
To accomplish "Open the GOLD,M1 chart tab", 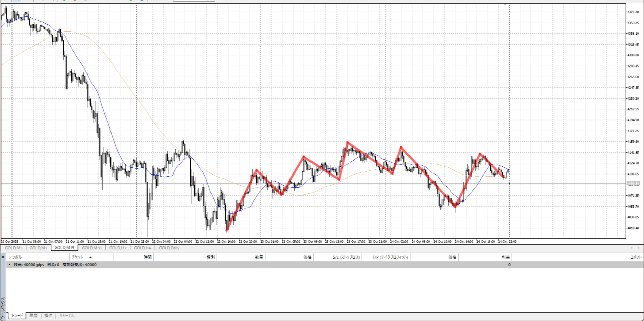I will 38,248.
